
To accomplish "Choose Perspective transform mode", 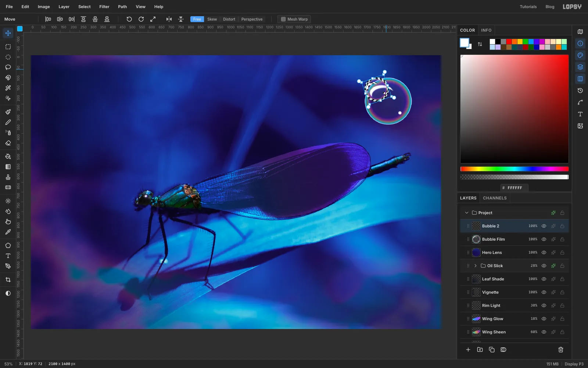I will 252,19.
